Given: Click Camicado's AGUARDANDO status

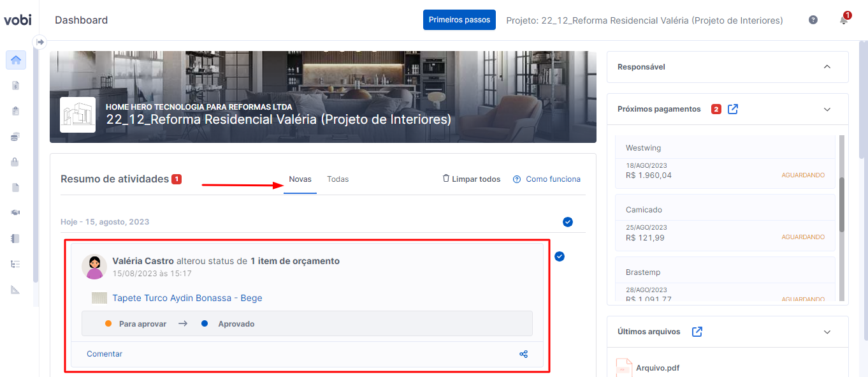Looking at the screenshot, I should (x=803, y=237).
